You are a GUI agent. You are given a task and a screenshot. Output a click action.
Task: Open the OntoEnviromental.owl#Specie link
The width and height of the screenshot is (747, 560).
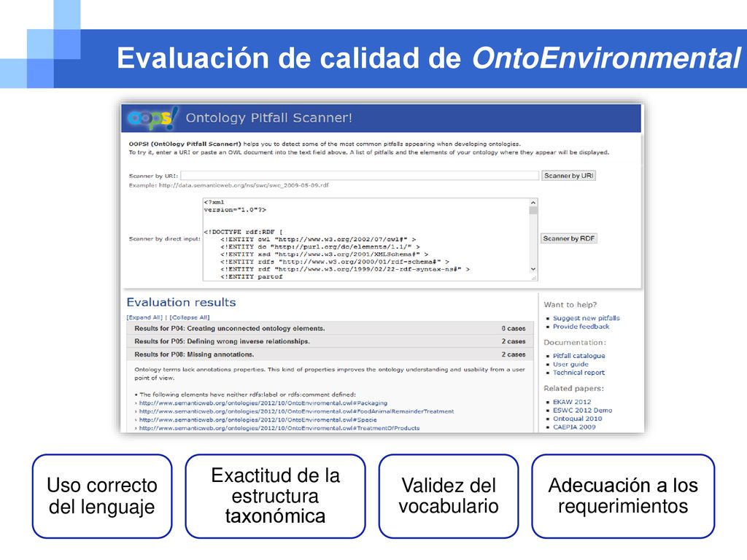click(258, 420)
